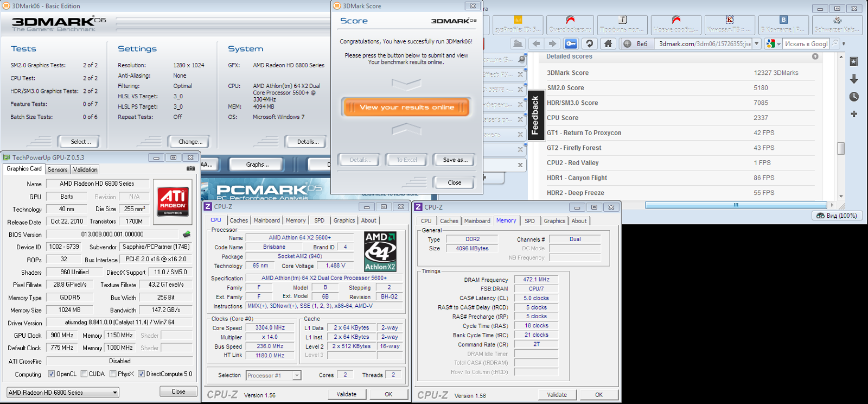The width and height of the screenshot is (868, 404).
Task: Click OK in right CPU-Z window
Action: click(599, 395)
